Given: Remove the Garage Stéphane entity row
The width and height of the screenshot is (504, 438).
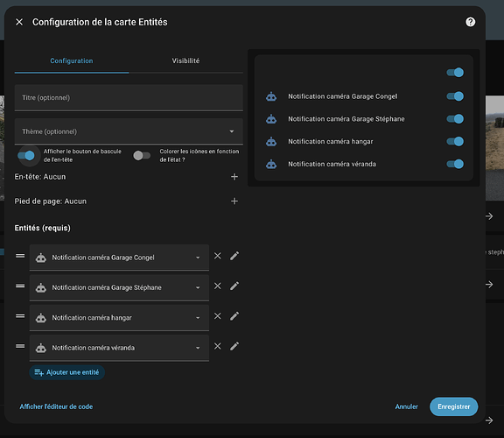Looking at the screenshot, I should tap(218, 286).
